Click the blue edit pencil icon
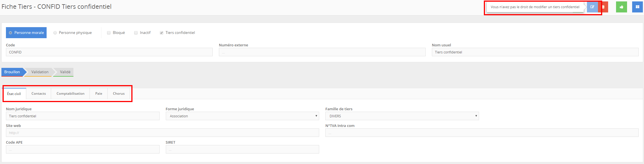Viewport: 644px width, 164px height. 592,7
